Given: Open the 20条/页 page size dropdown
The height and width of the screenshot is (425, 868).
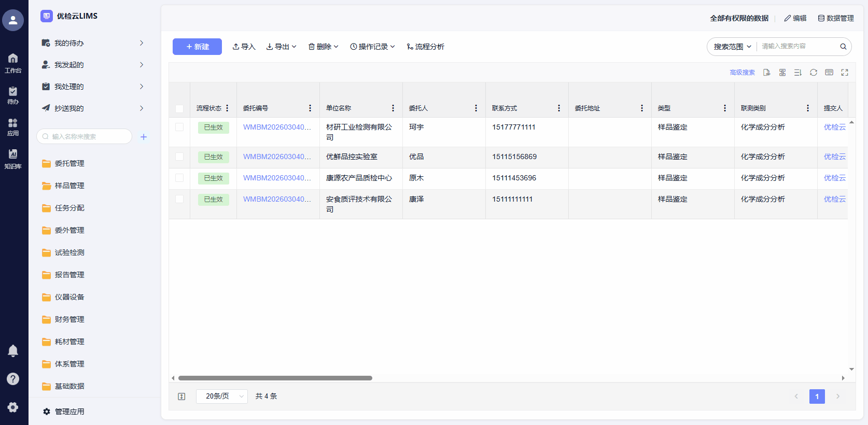Looking at the screenshot, I should pyautogui.click(x=222, y=396).
